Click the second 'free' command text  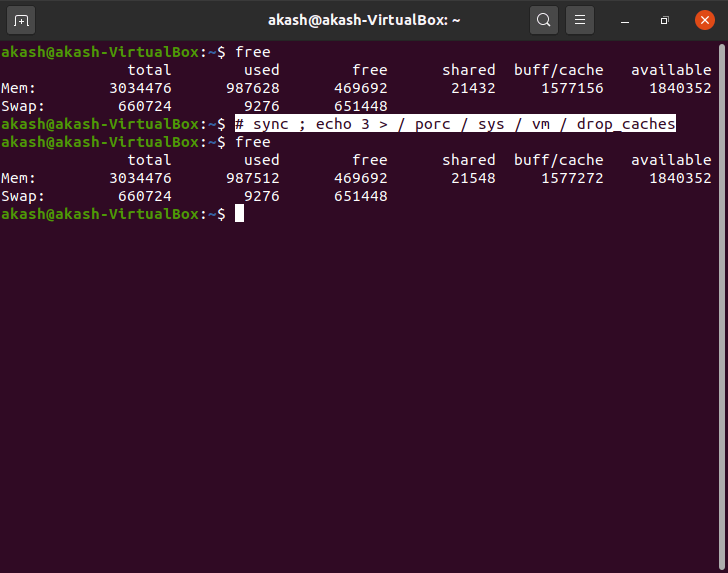point(253,142)
